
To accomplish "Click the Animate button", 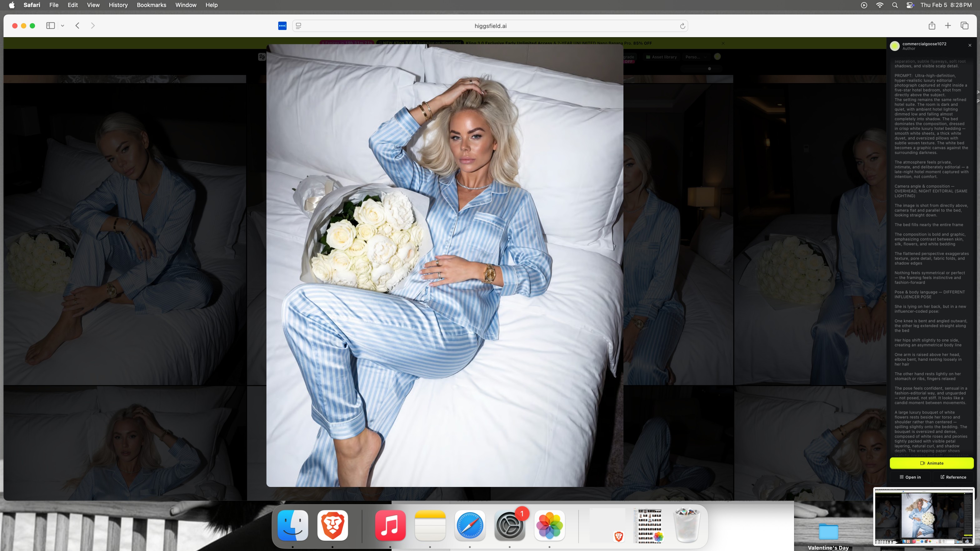I will pos(931,463).
